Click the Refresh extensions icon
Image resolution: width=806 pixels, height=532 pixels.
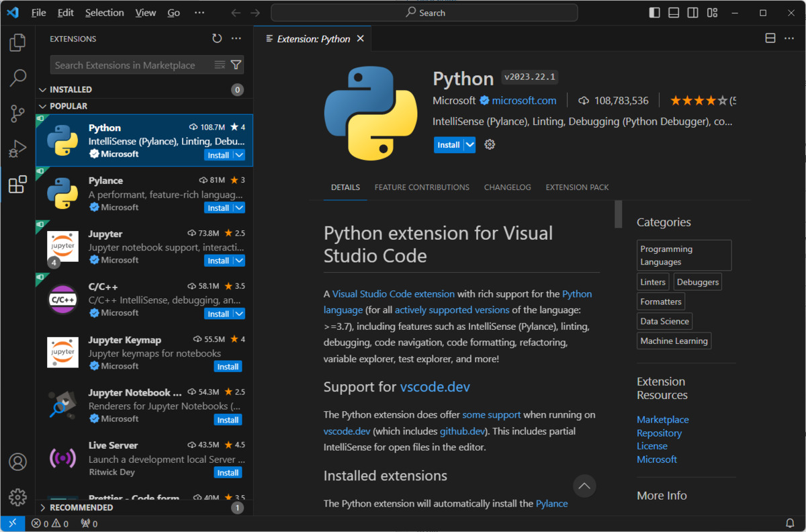coord(216,38)
